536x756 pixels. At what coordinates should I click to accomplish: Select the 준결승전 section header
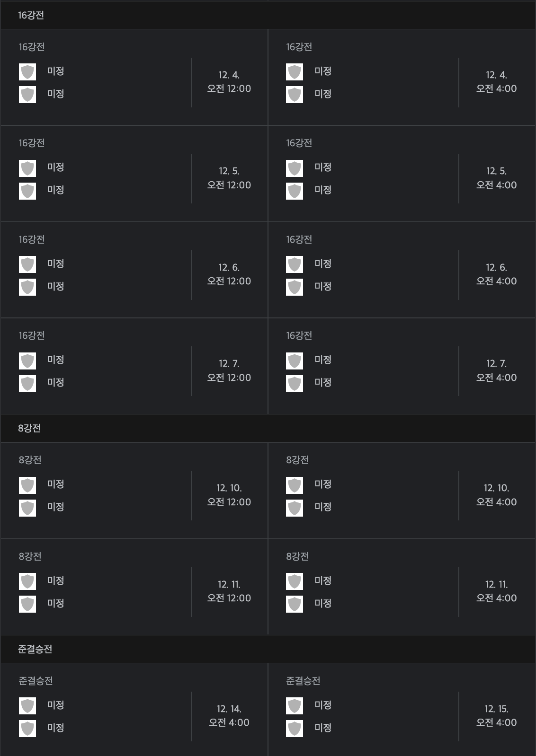pos(268,649)
